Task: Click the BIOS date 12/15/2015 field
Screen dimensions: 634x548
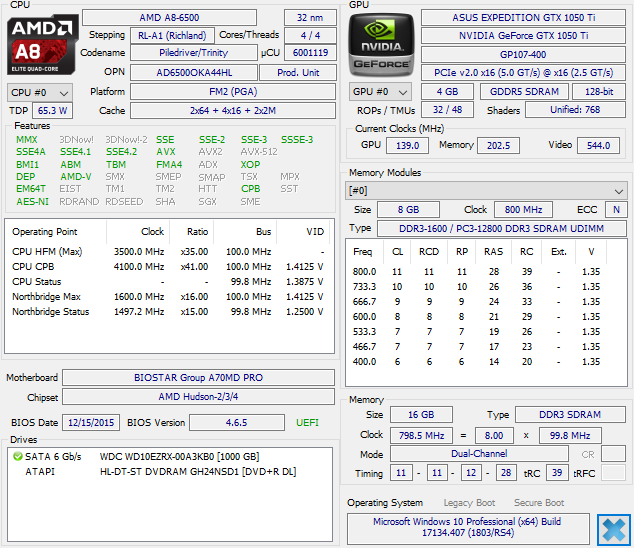Action: click(91, 423)
